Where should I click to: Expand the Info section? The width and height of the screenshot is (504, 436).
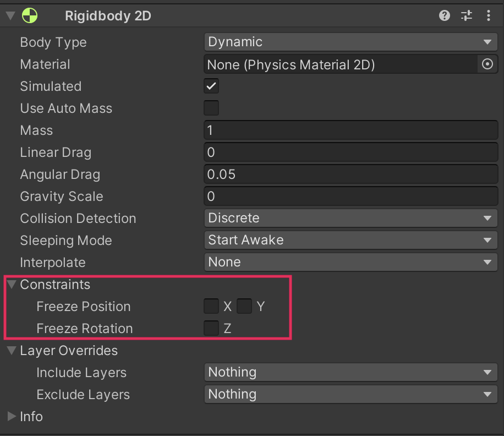pyautogui.click(x=11, y=417)
